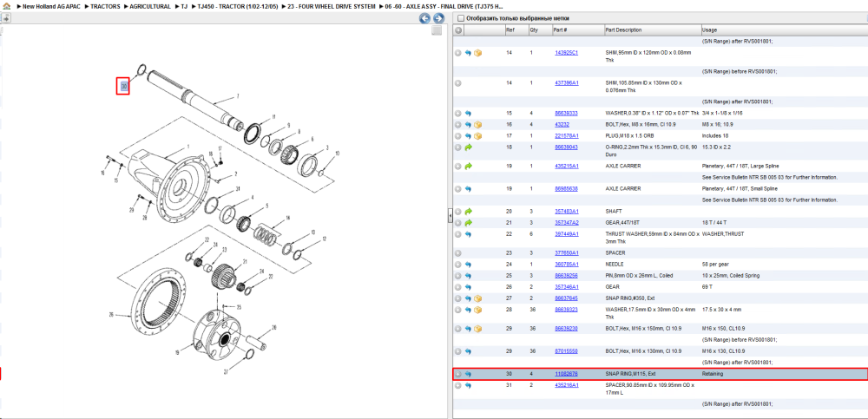
Task: Open New Holland AG APAC breadcrumb
Action: click(x=51, y=7)
